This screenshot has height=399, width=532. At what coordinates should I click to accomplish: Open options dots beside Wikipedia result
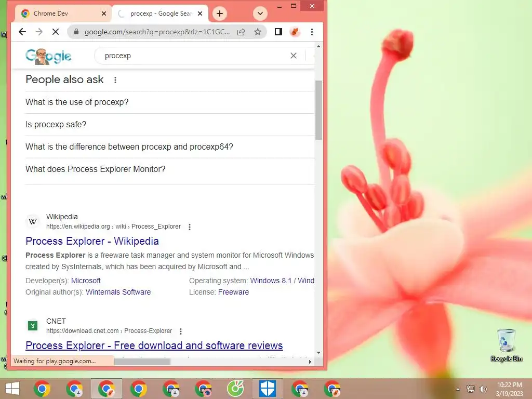tap(190, 227)
